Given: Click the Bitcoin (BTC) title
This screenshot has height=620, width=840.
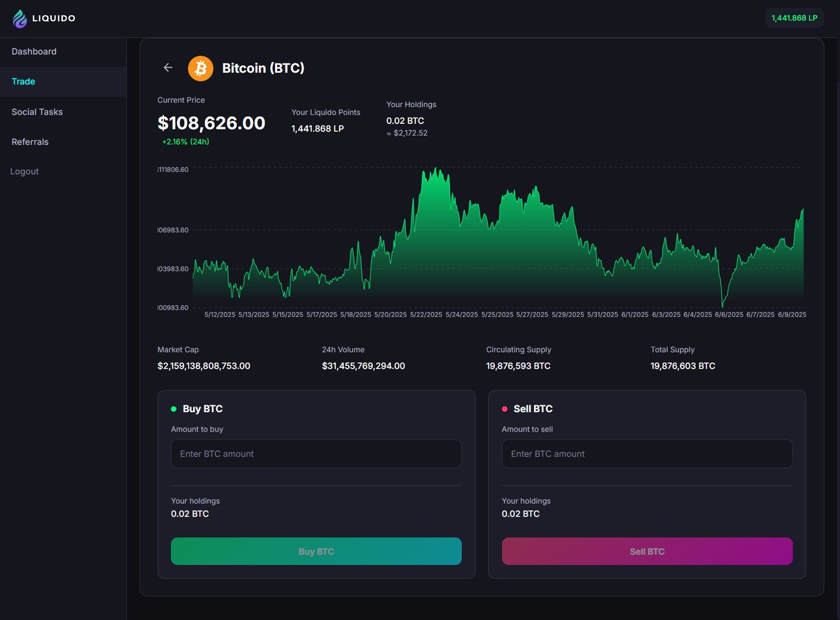Looking at the screenshot, I should (x=263, y=68).
